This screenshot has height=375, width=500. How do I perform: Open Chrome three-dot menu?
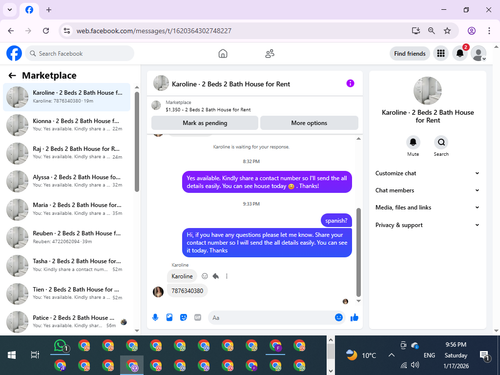point(489,31)
